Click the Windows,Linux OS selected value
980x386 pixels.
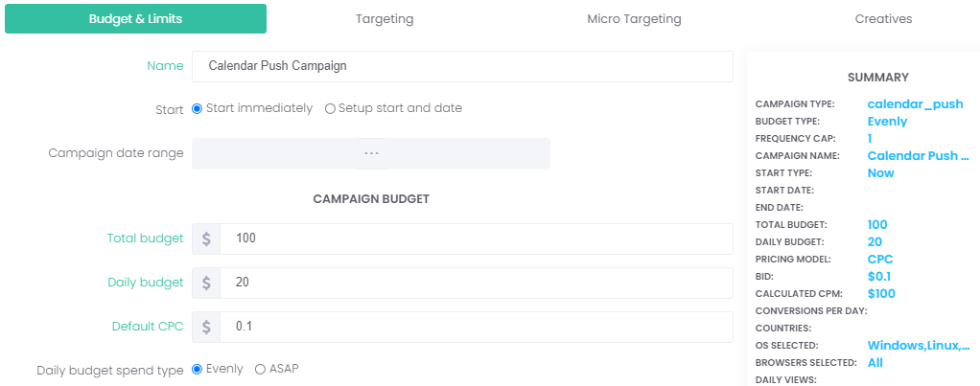(918, 346)
